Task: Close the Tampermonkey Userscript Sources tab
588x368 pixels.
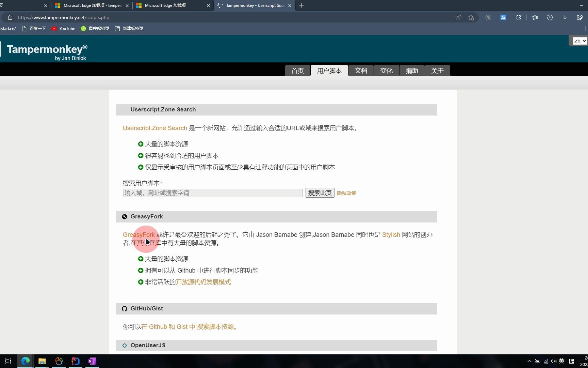Action: [290, 5]
